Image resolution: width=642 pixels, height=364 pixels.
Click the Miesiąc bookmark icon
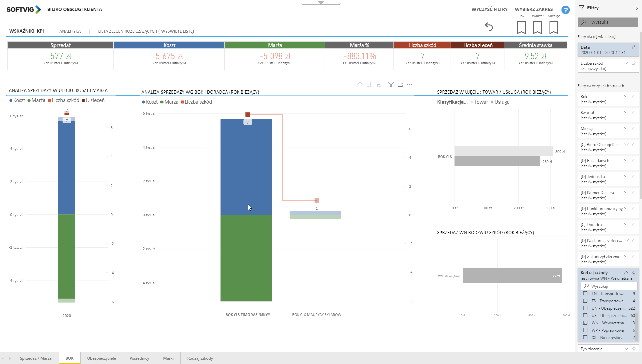click(554, 27)
